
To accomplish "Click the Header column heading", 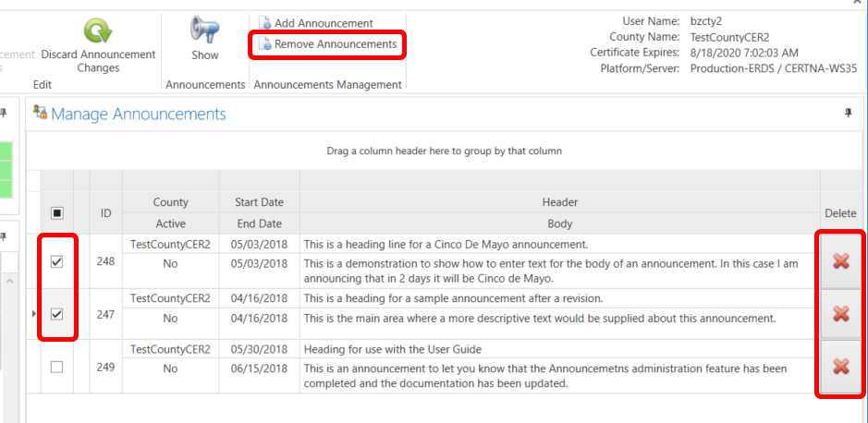I will 559,202.
